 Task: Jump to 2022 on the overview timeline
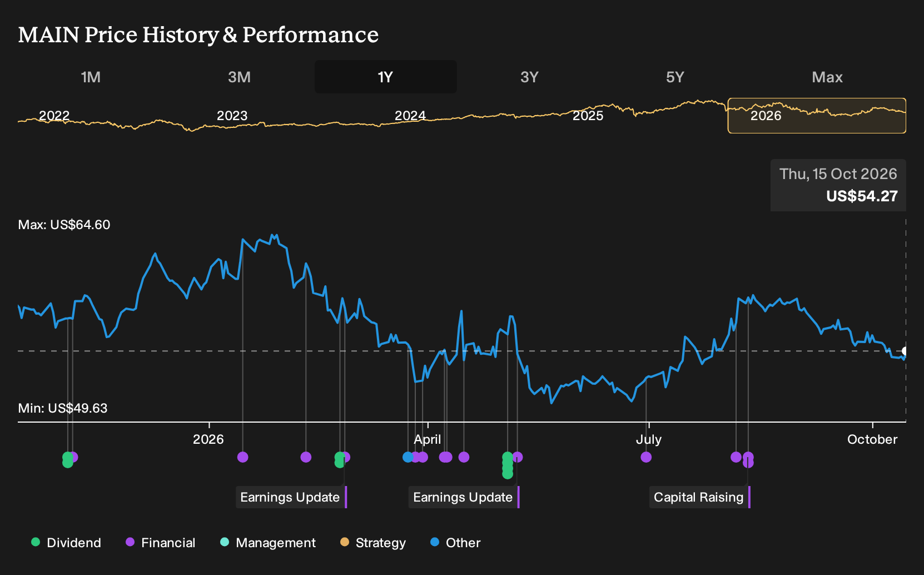tap(54, 116)
